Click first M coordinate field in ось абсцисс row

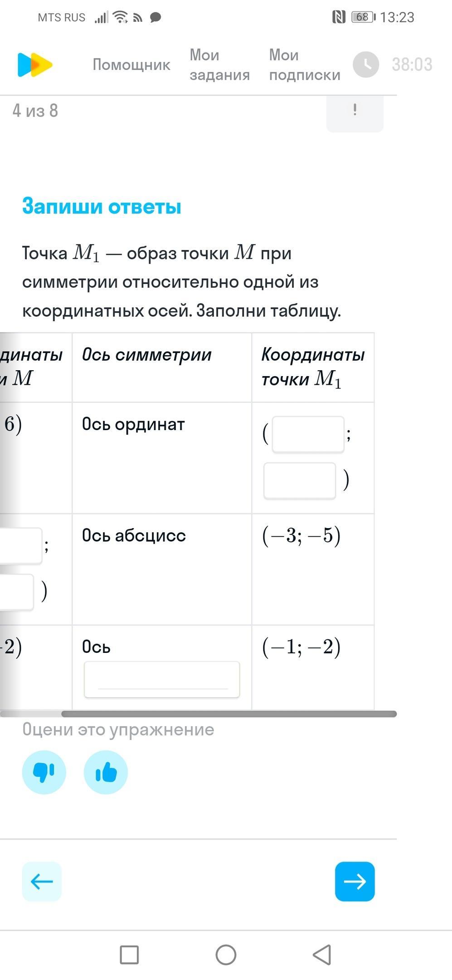click(x=20, y=546)
